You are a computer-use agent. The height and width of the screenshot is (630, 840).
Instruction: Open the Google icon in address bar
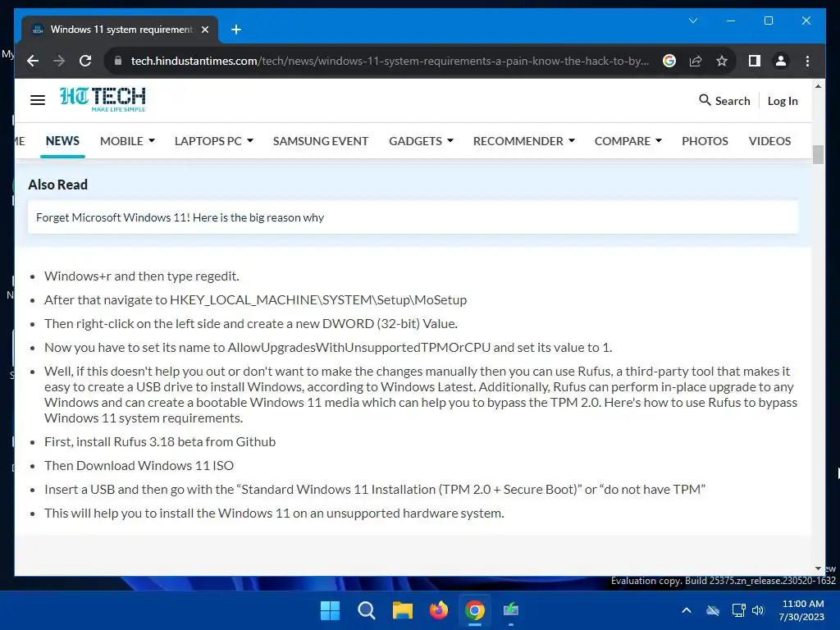click(x=669, y=61)
